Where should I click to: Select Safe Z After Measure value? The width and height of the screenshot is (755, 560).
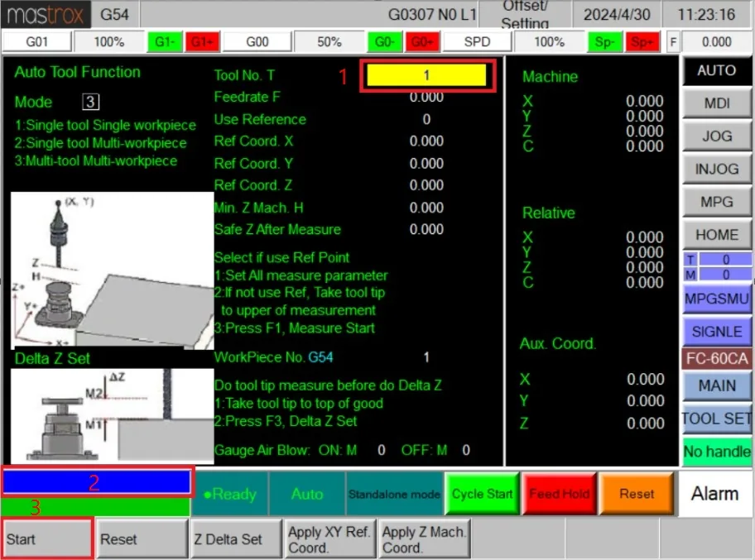[x=426, y=229]
